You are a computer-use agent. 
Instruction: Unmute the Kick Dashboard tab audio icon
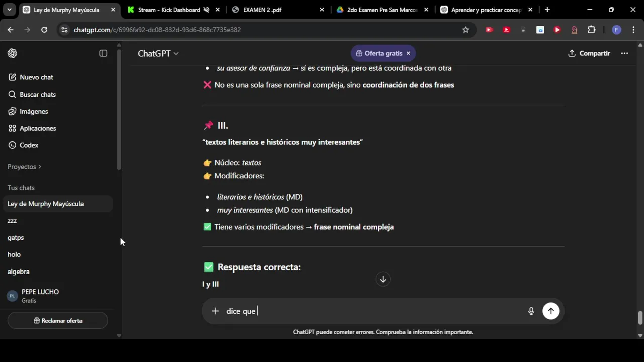pyautogui.click(x=206, y=10)
